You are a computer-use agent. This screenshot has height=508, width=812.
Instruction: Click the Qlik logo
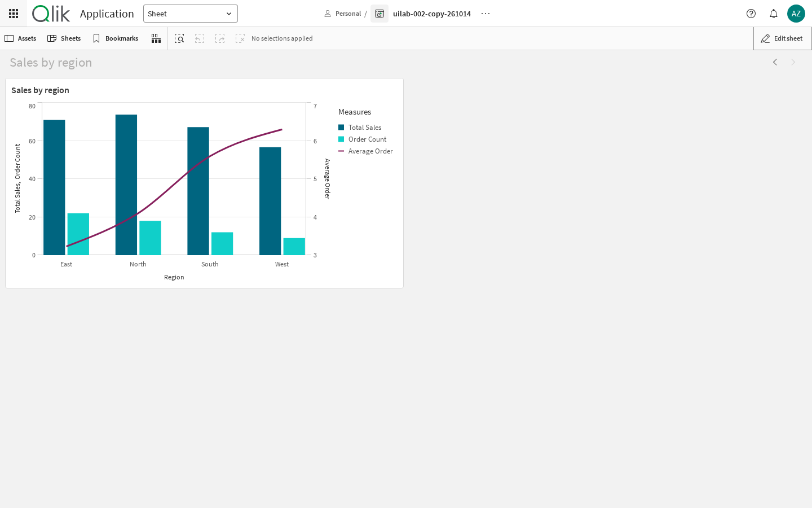tap(51, 14)
